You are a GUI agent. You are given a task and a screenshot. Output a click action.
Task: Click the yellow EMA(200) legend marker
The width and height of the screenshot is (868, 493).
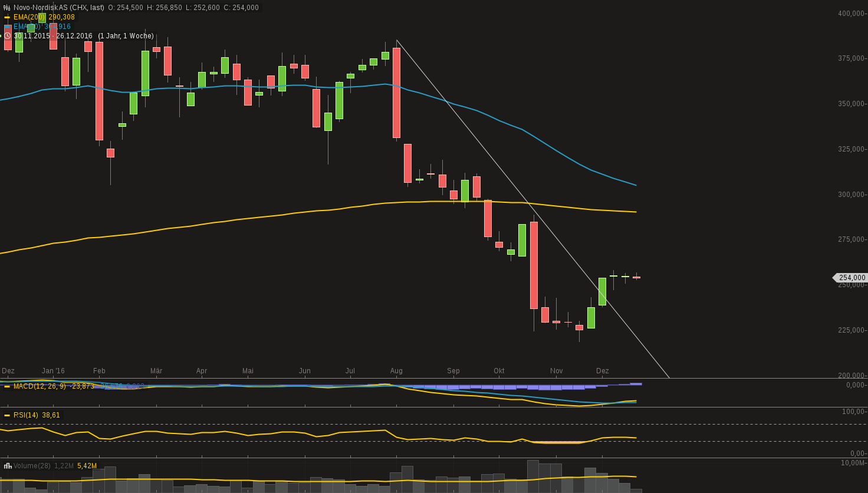click(x=7, y=17)
